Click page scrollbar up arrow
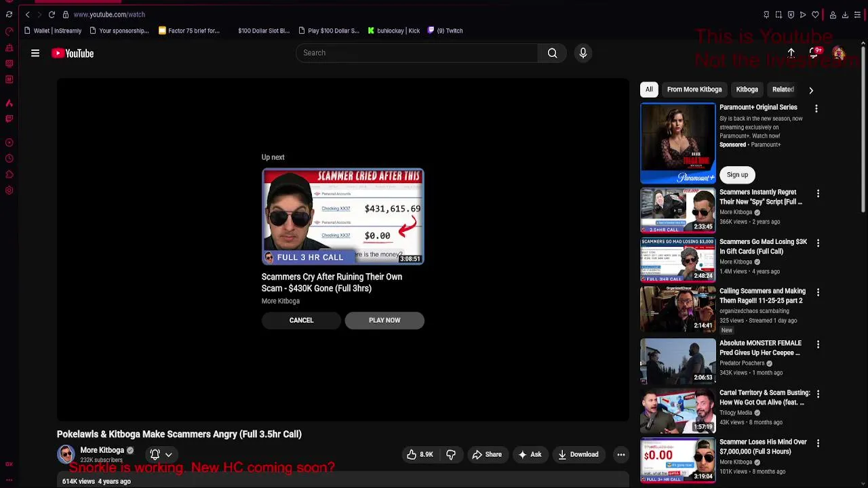 click(863, 44)
